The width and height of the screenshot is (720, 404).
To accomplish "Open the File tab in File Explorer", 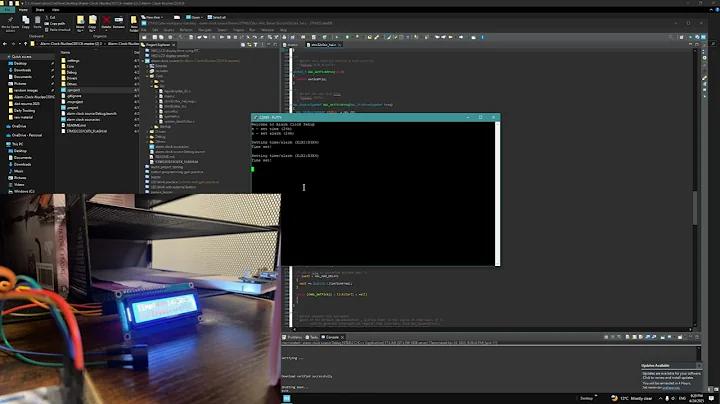I will point(7,10).
